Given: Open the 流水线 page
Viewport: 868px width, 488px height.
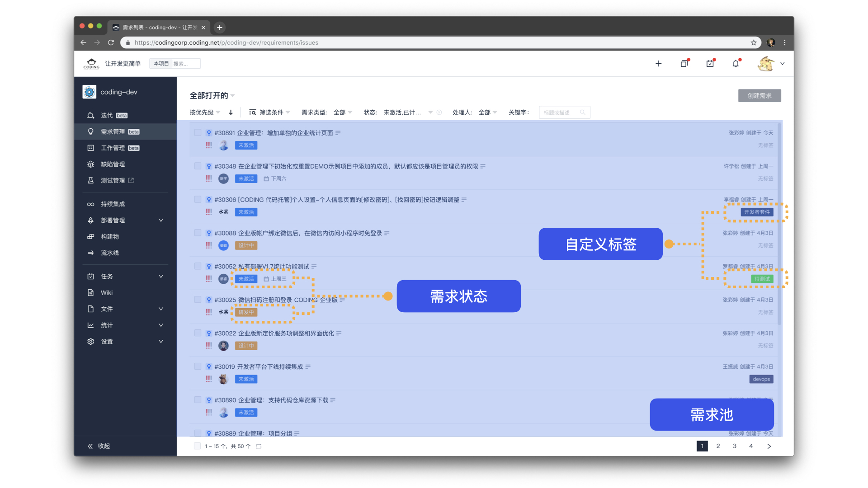Looking at the screenshot, I should coord(110,253).
